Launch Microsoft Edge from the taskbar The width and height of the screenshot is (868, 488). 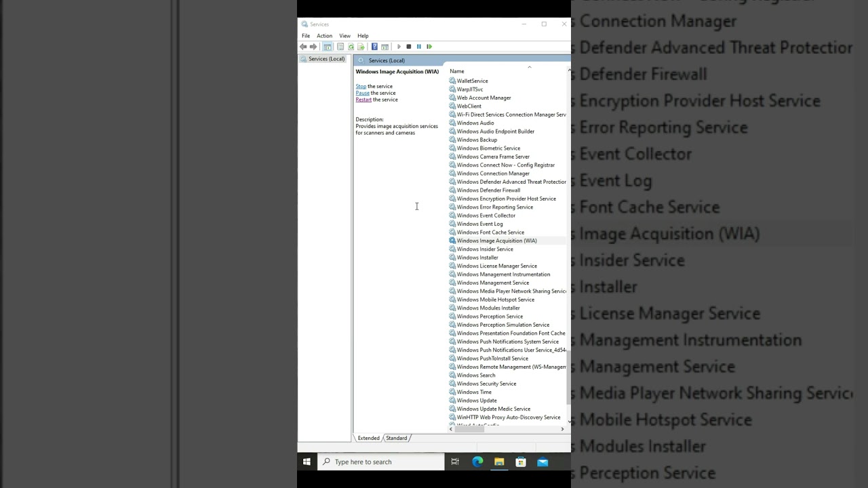[477, 462]
